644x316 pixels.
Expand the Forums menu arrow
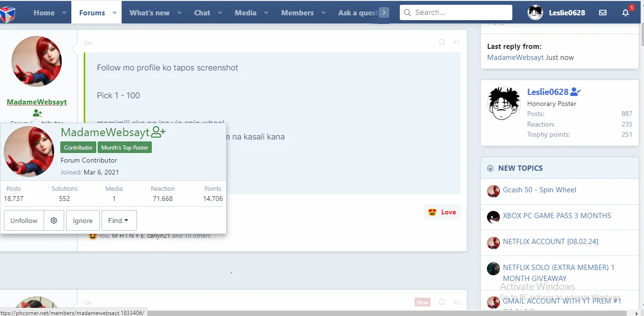pos(114,13)
